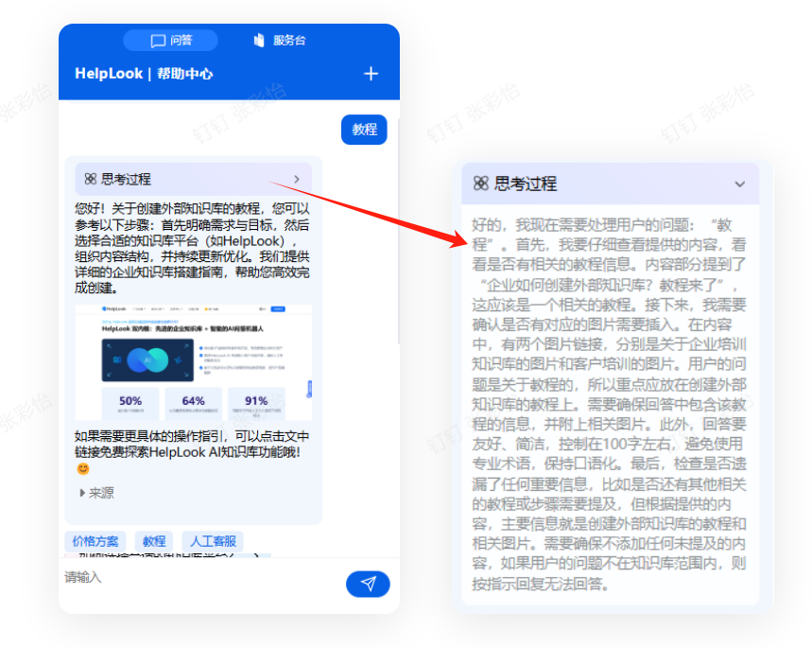
Task: Click the reply text beginning 您好！关于创建外部知识库
Action: tap(192, 248)
